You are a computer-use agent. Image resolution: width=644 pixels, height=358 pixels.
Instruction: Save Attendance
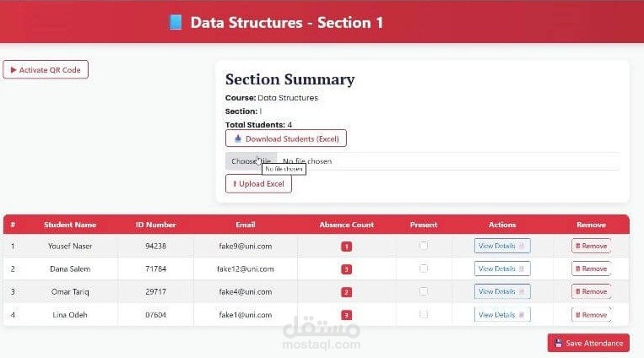(588, 343)
